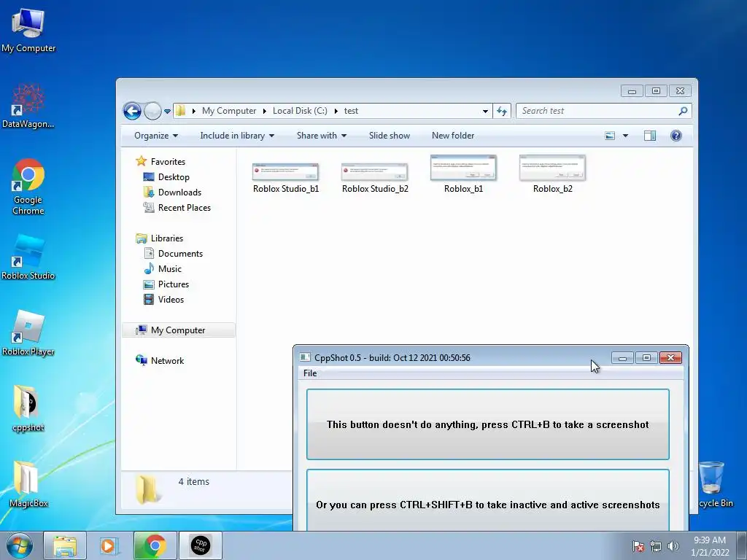The width and height of the screenshot is (747, 560).
Task: Click the Action Center flag tray icon
Action: click(638, 546)
